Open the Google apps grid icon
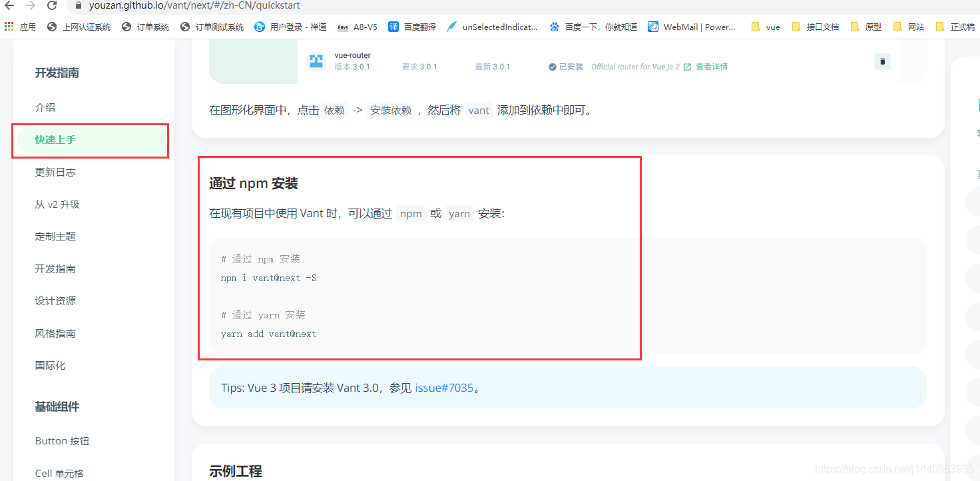This screenshot has width=980, height=481. click(9, 27)
